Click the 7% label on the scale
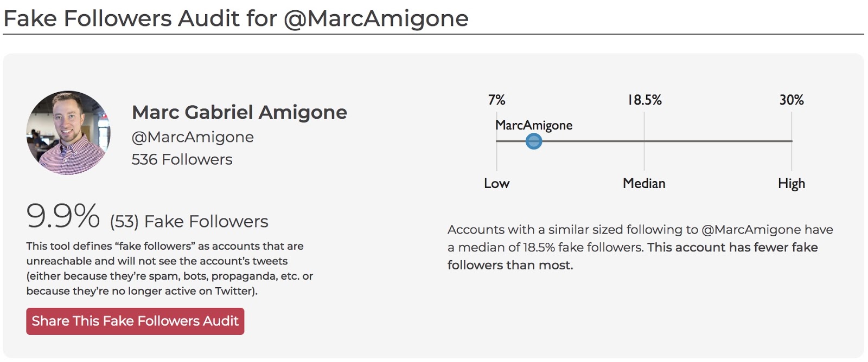Screen dimensions: 868x362 pyautogui.click(x=496, y=100)
